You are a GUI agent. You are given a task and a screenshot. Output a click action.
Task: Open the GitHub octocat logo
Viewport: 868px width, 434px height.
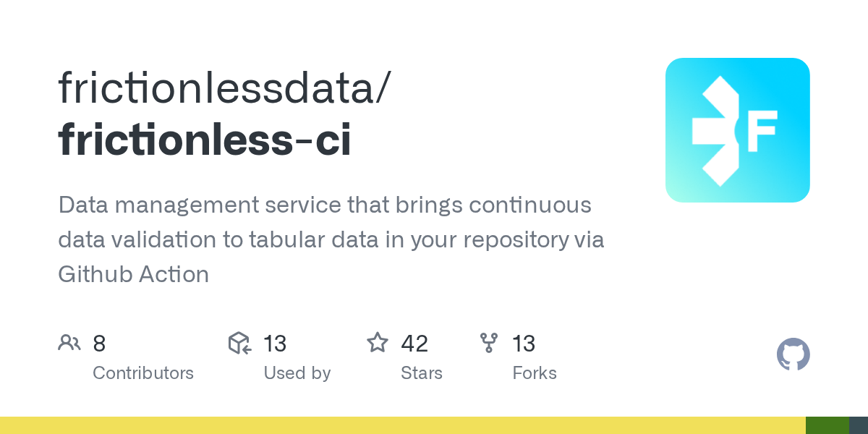[793, 354]
